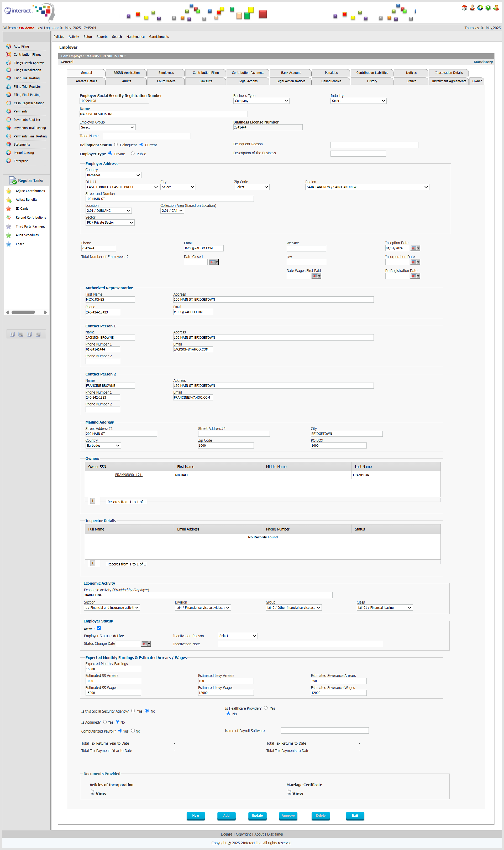The width and height of the screenshot is (504, 850).
Task: Uncheck the Active checkbox
Action: 99,628
